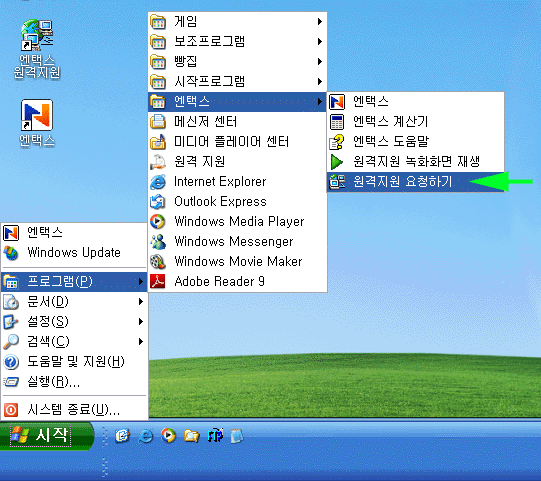Open the 빵집 program folder

(x=237, y=62)
